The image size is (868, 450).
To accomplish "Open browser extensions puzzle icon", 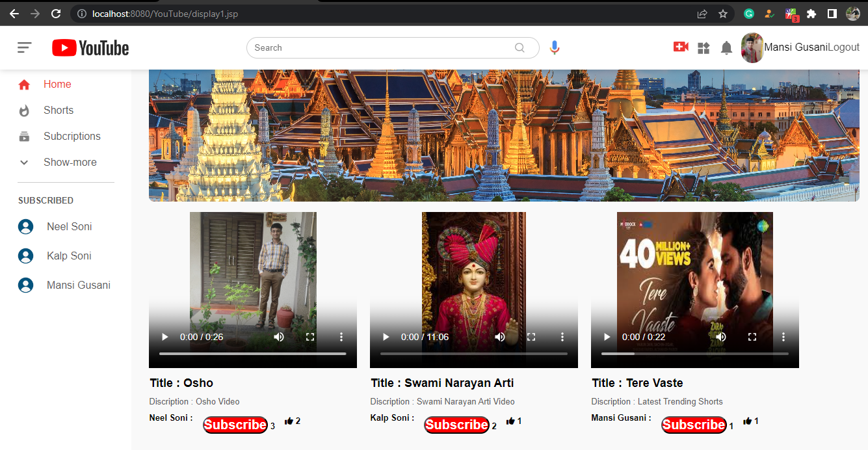I will click(811, 14).
